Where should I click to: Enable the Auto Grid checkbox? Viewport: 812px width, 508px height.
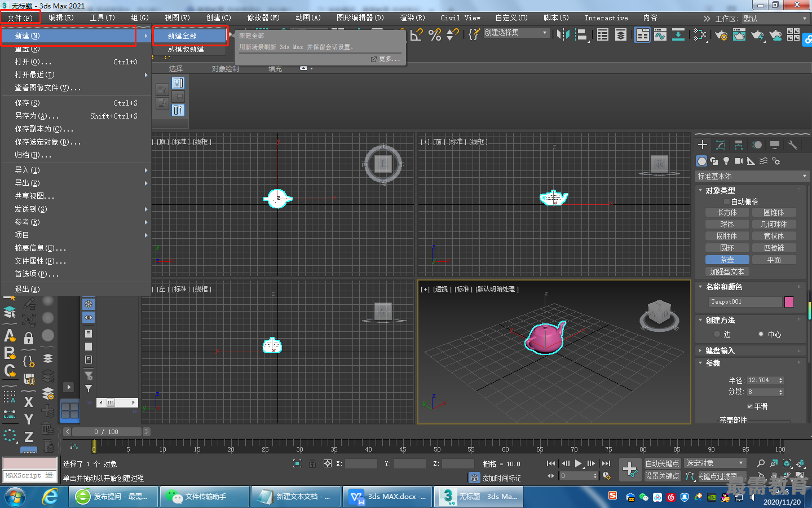(x=727, y=202)
